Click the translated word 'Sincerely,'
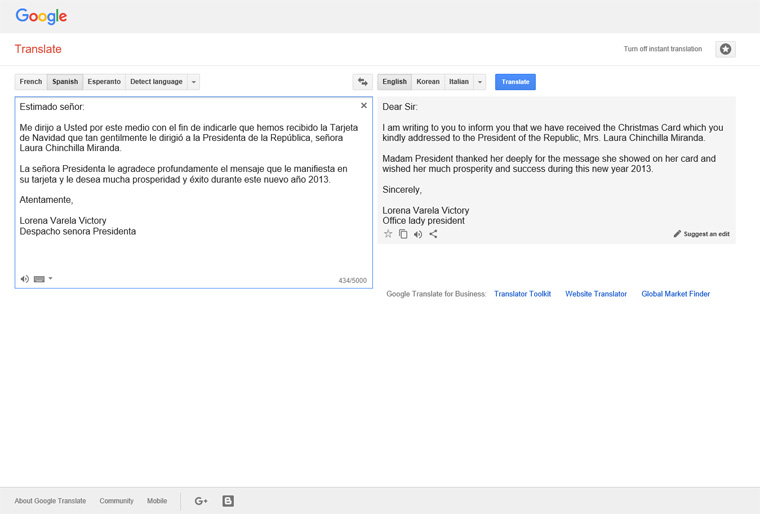 [x=402, y=190]
